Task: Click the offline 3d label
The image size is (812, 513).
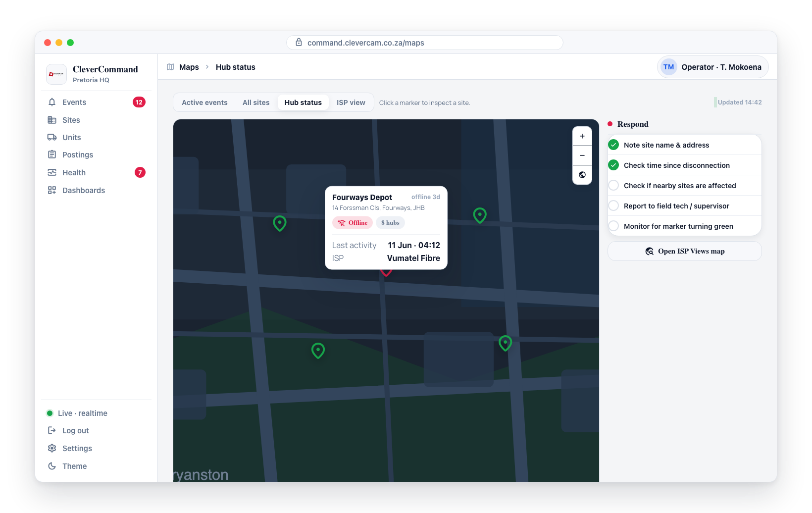Action: pyautogui.click(x=426, y=197)
